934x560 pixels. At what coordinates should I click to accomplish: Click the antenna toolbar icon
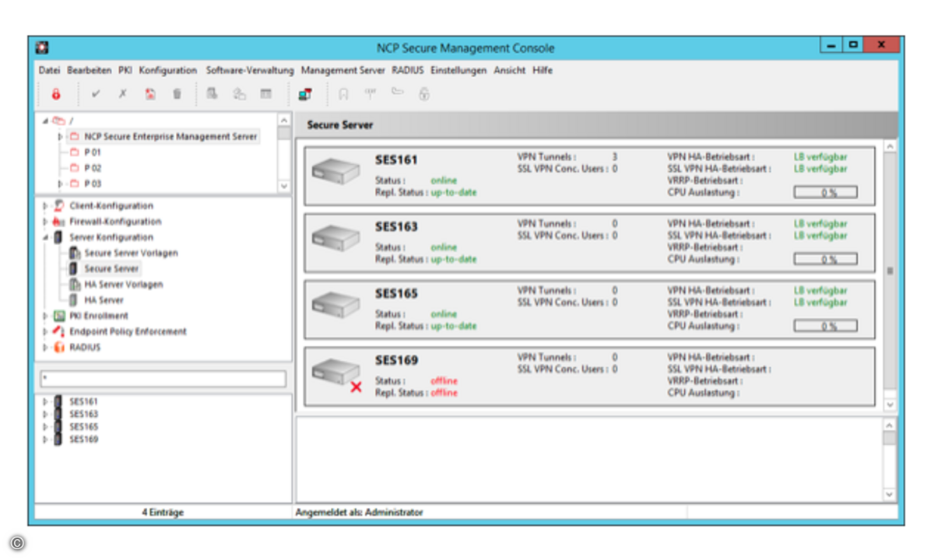point(370,94)
